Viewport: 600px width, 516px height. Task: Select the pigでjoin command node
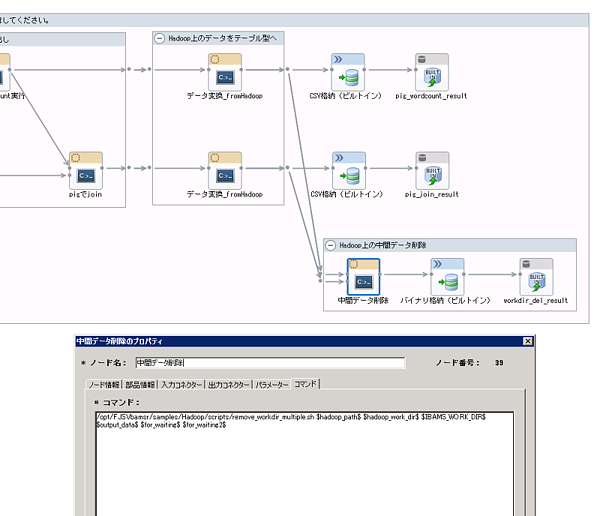point(86,170)
